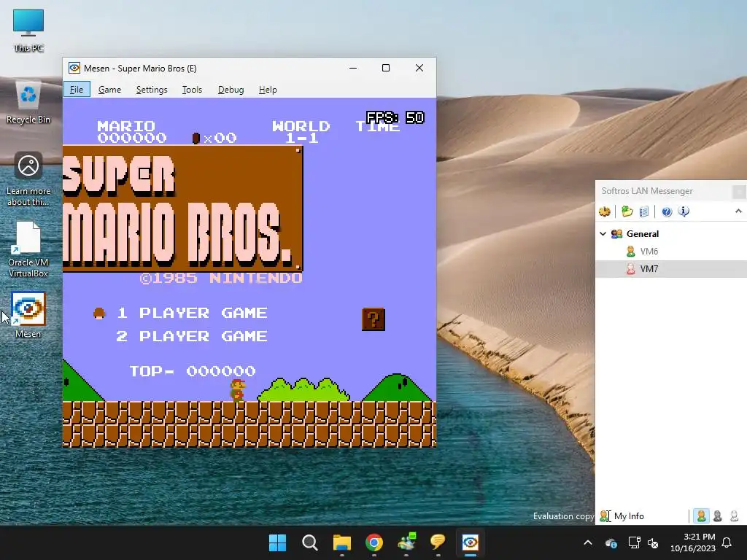The image size is (747, 560).
Task: Open This PC desktop icon
Action: [x=28, y=31]
